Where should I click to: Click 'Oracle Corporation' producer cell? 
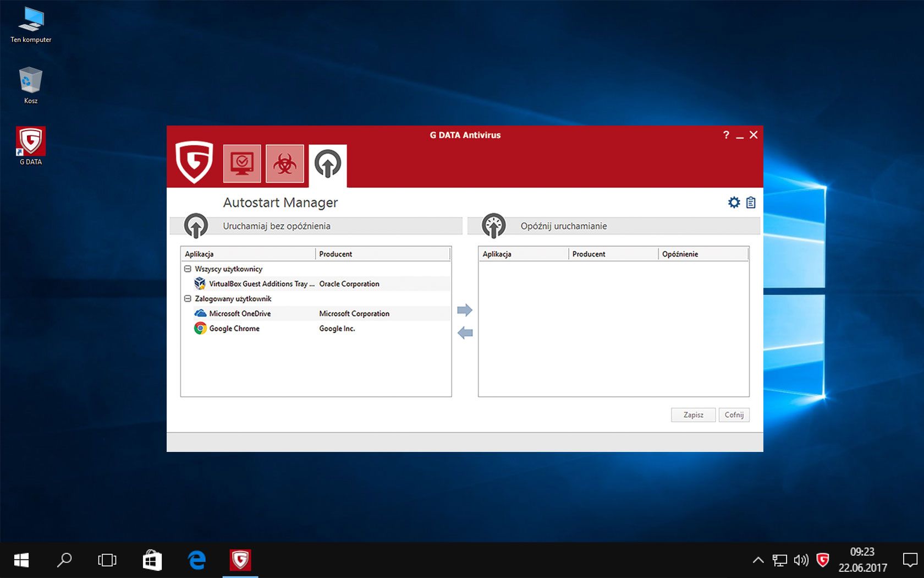click(x=349, y=284)
